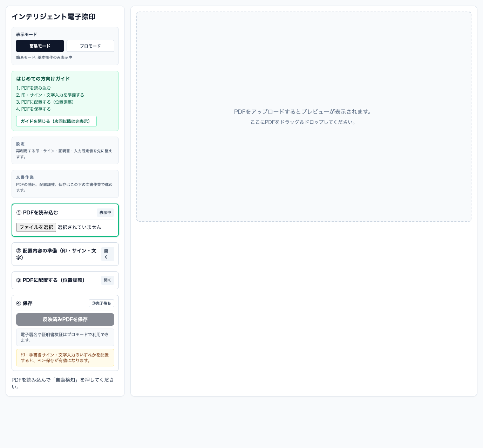This screenshot has width=483, height=448.
Task: Collapse step ① via the 表示中 badge
Action: tap(105, 213)
